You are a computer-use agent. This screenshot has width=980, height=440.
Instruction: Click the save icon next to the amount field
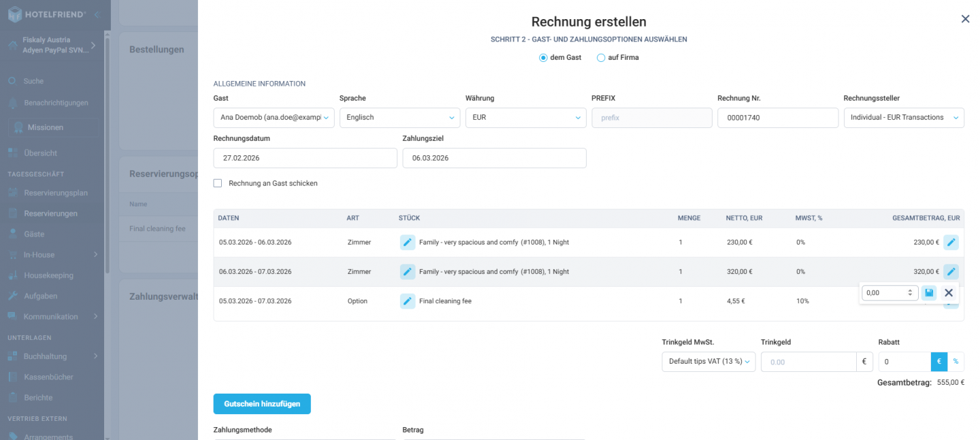(x=929, y=293)
